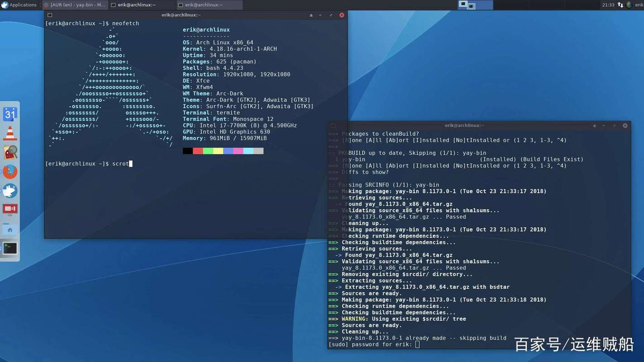
Task: Click the network up/down arrows tray icon
Action: [x=620, y=5]
